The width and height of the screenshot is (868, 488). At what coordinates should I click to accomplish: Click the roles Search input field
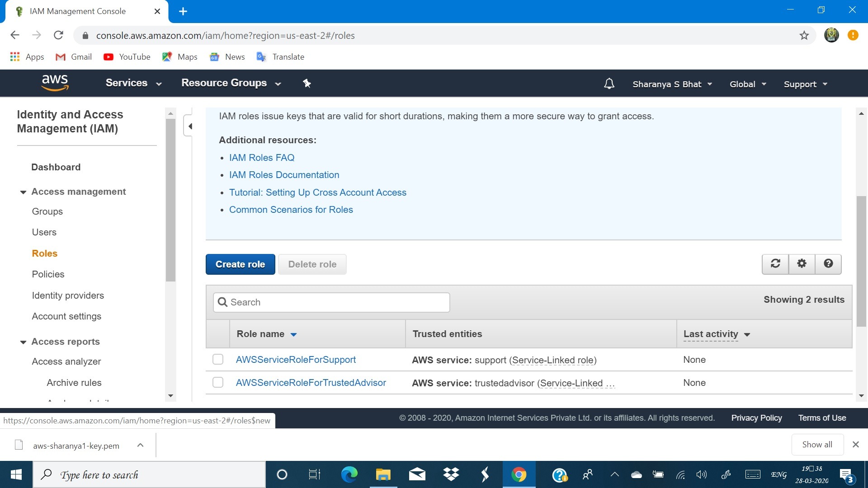[331, 302]
